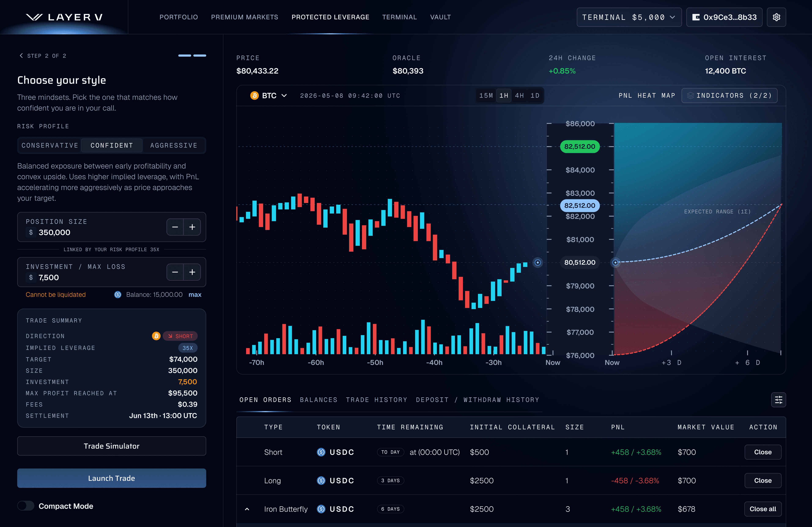Open the settings gear icon
This screenshot has width=812, height=527.
click(776, 17)
